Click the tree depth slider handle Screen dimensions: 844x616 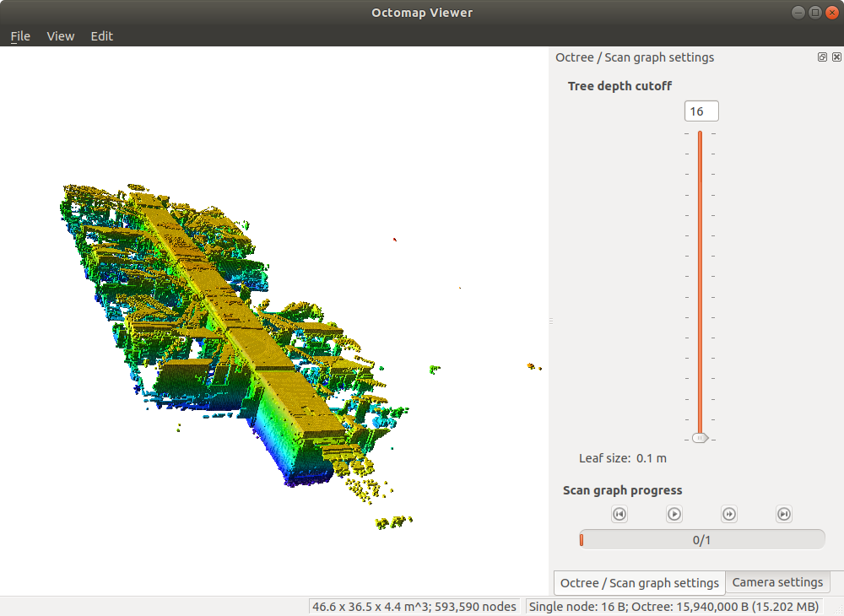pyautogui.click(x=700, y=438)
